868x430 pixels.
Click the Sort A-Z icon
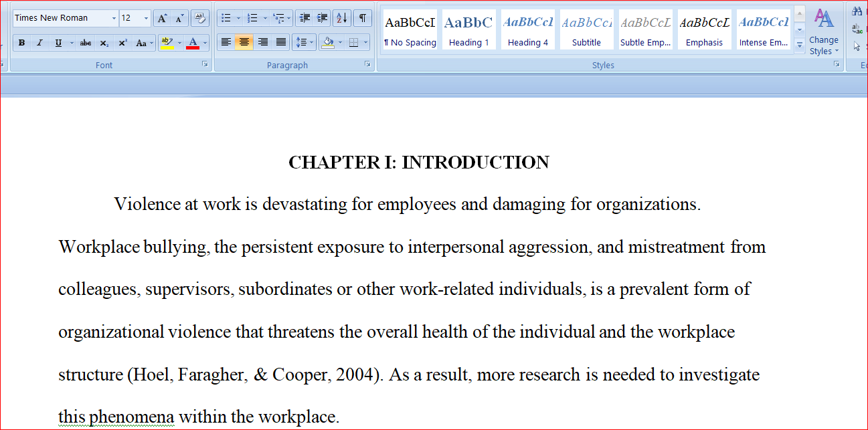tap(341, 18)
